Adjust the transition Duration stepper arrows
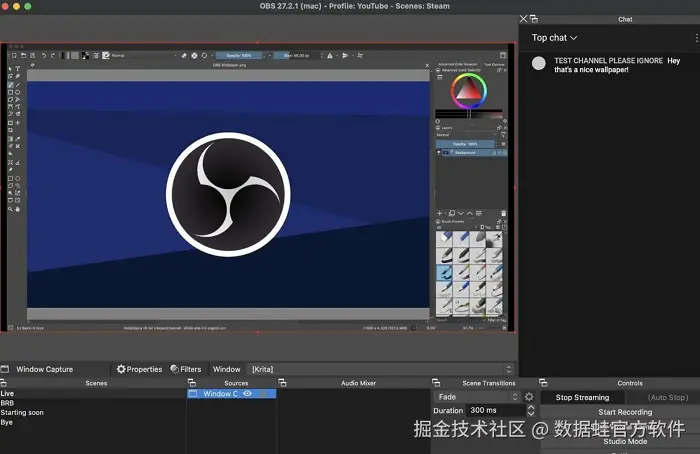This screenshot has height=454, width=700. click(x=531, y=410)
